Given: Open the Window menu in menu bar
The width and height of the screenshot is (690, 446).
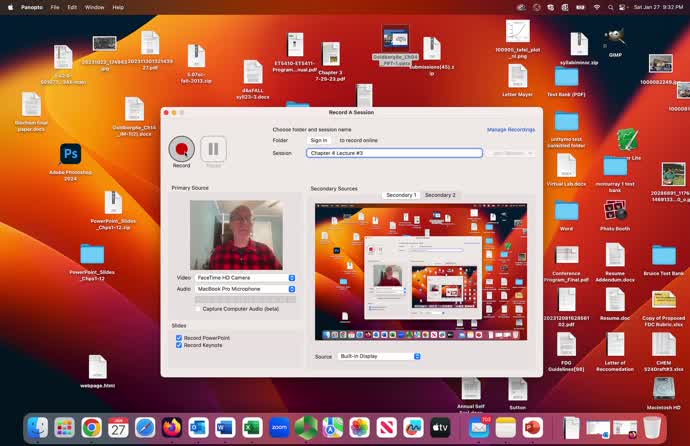Looking at the screenshot, I should coord(94,7).
